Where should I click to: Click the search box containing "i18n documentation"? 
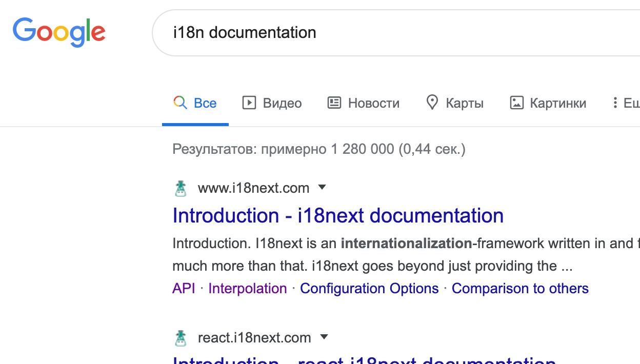coord(396,33)
